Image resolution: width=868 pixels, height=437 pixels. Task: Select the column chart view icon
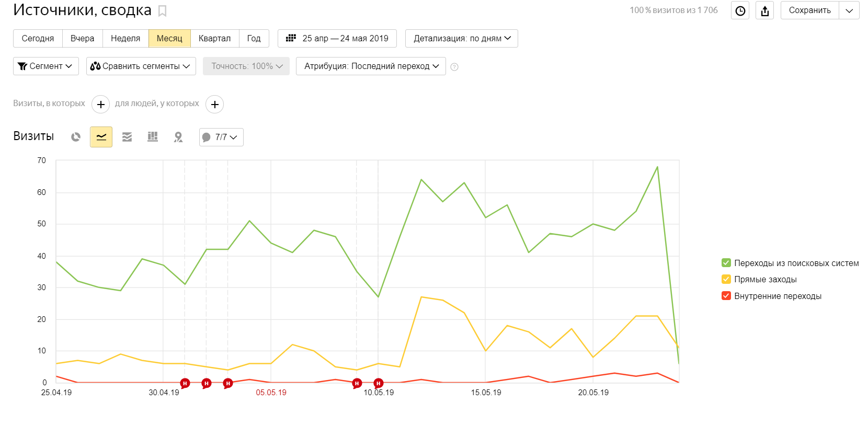pyautogui.click(x=153, y=137)
